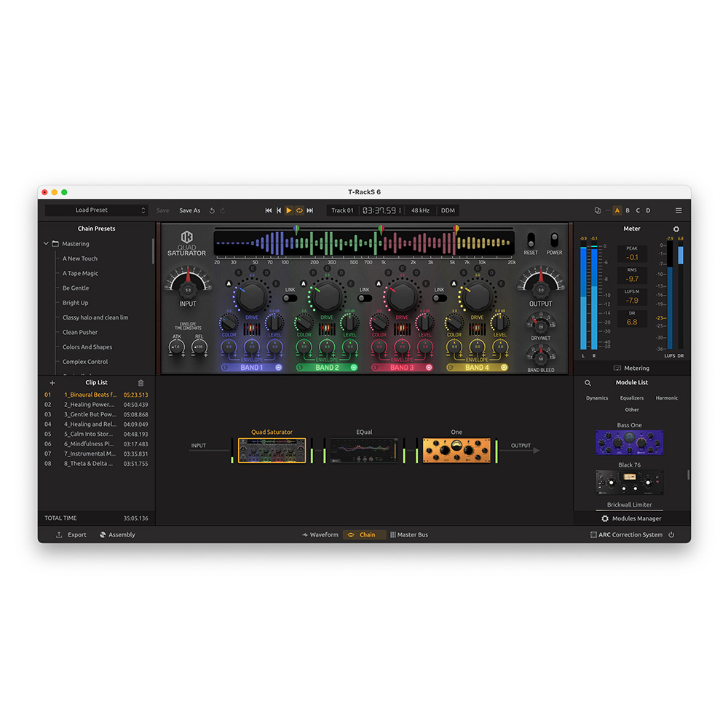
Task: Click Band 3 power circle icon
Action: click(429, 368)
